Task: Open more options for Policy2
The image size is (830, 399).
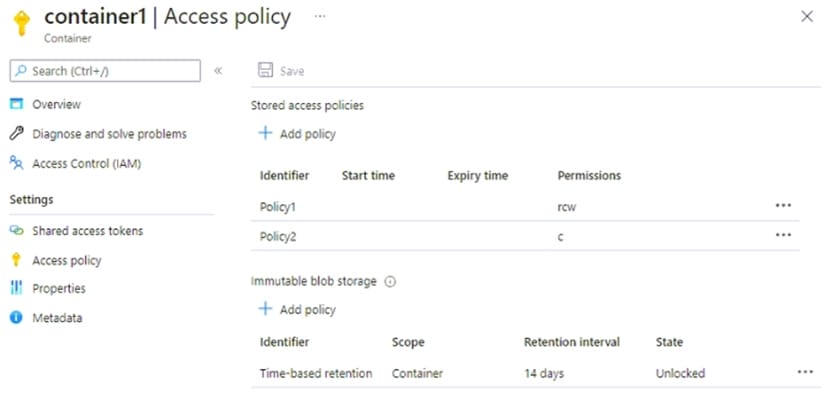Action: [x=783, y=235]
